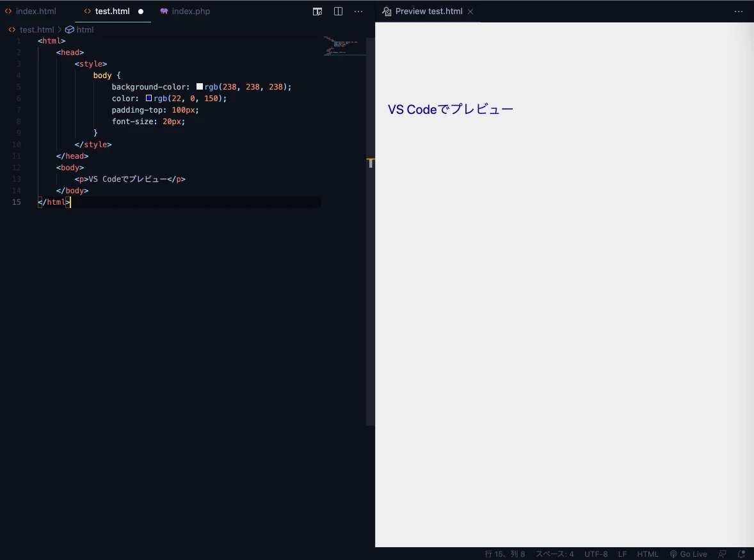Click the </style> closing tag

(x=93, y=145)
